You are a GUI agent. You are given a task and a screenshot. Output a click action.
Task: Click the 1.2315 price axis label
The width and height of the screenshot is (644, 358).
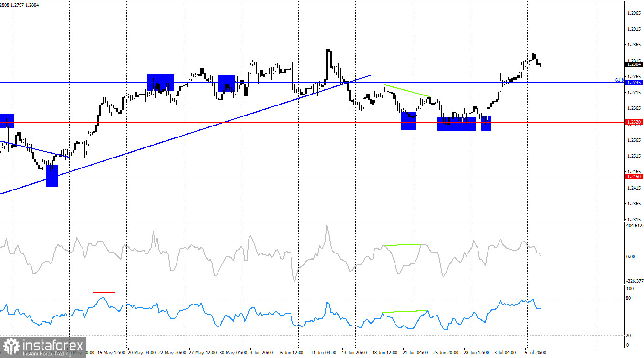coord(635,220)
